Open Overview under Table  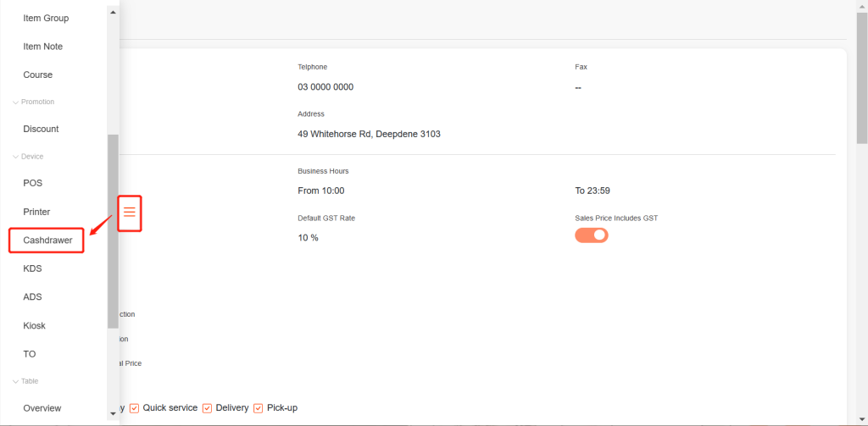pyautogui.click(x=42, y=408)
